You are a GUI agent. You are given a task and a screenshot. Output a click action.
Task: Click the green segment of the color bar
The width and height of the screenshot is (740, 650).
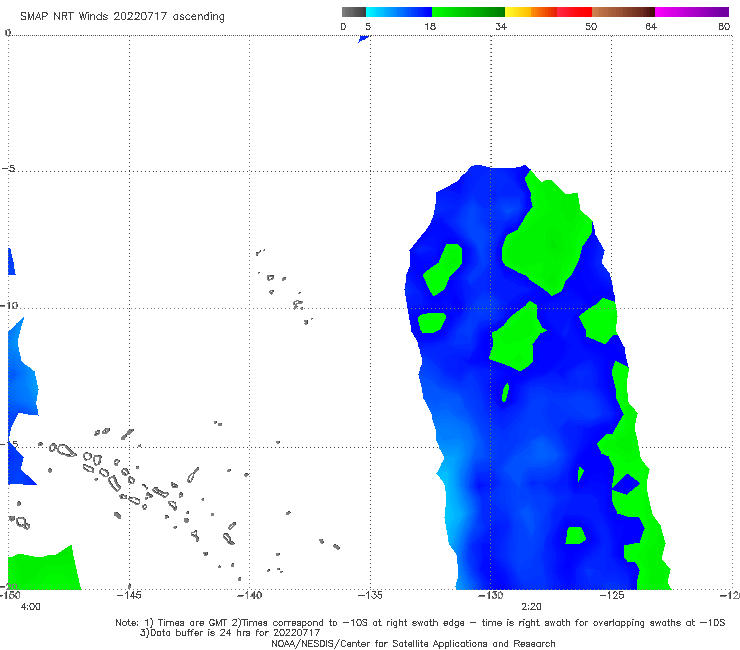tap(468, 12)
